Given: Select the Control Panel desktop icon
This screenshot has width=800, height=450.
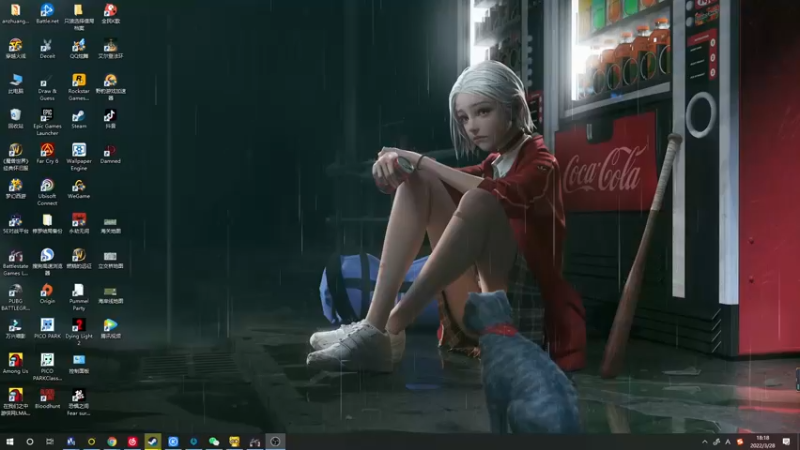Looking at the screenshot, I should click(x=79, y=364).
